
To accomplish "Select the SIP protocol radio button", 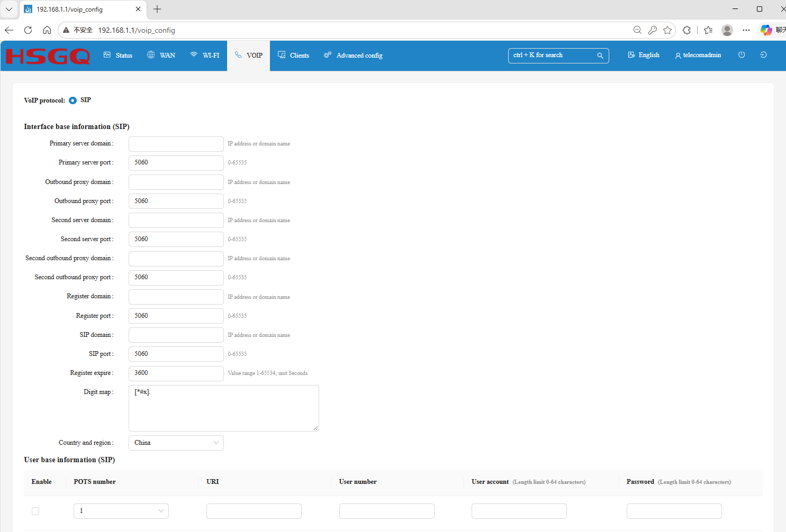I will click(x=73, y=100).
